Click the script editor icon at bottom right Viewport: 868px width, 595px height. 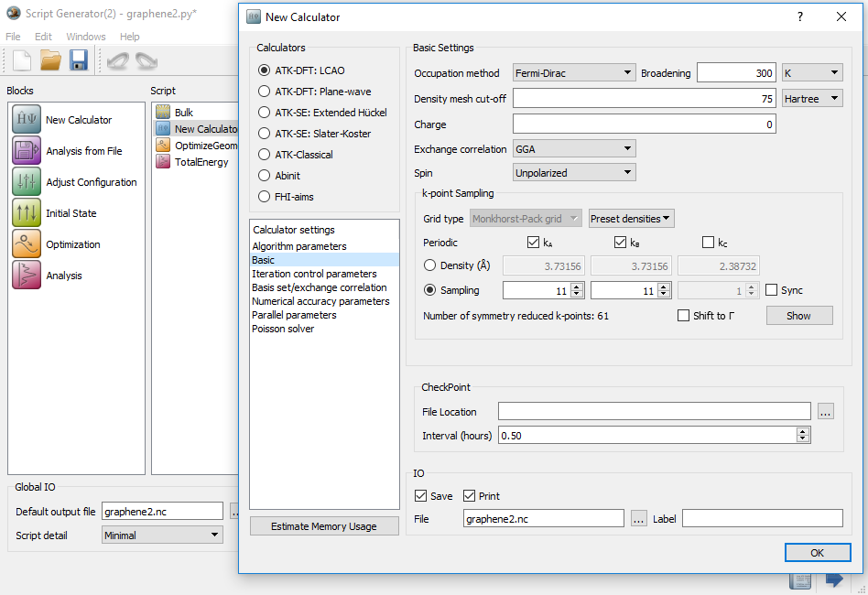[x=800, y=580]
